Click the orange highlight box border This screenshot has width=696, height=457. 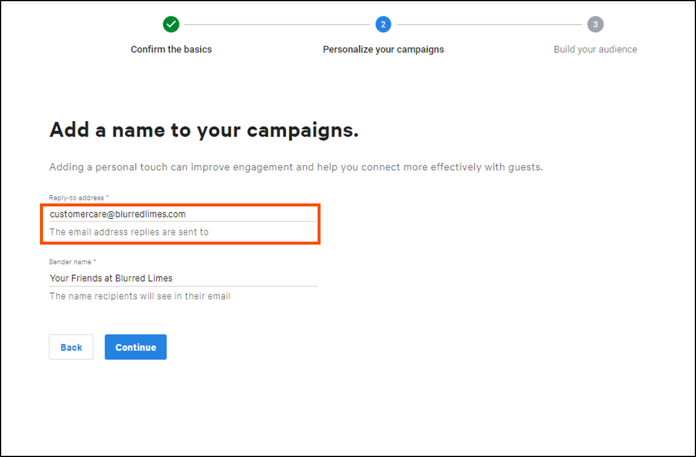[180, 205]
